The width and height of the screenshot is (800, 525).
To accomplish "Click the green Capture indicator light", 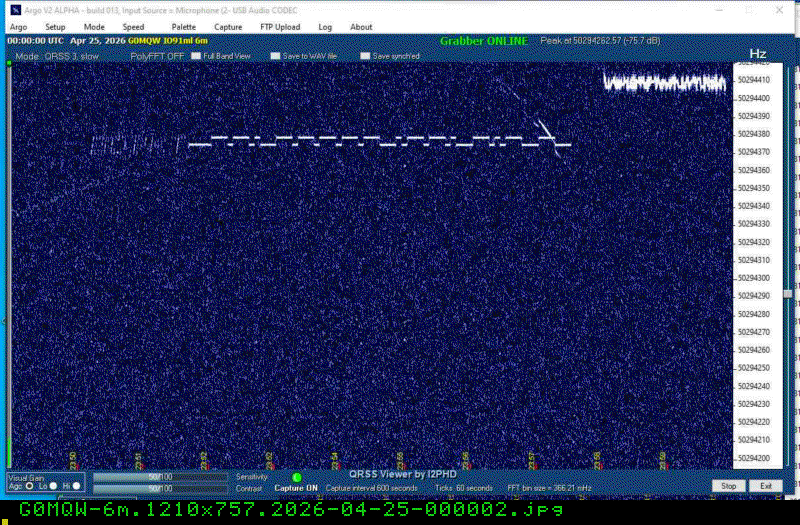I will [297, 477].
